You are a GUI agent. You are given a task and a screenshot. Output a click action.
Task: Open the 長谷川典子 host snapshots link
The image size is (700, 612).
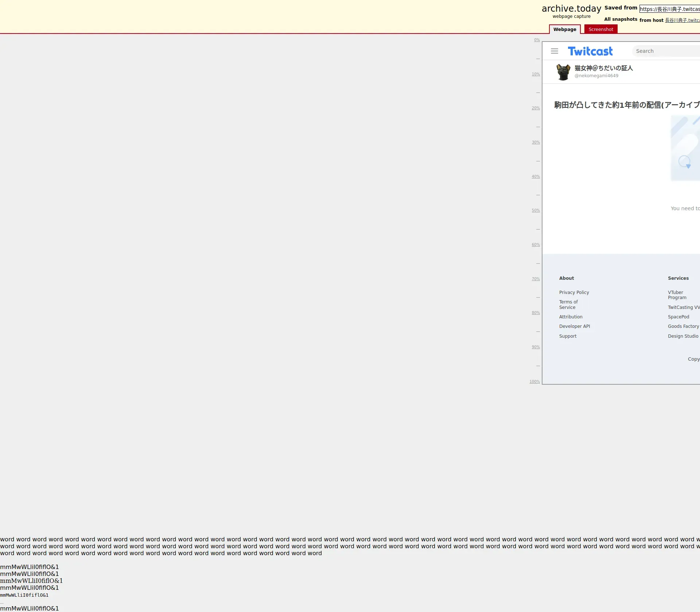pyautogui.click(x=682, y=20)
